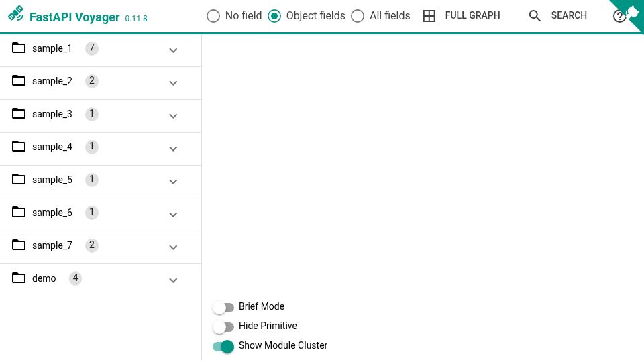Expand sample_4 with its chevron arrow
This screenshot has height=362, width=644.
click(x=173, y=149)
